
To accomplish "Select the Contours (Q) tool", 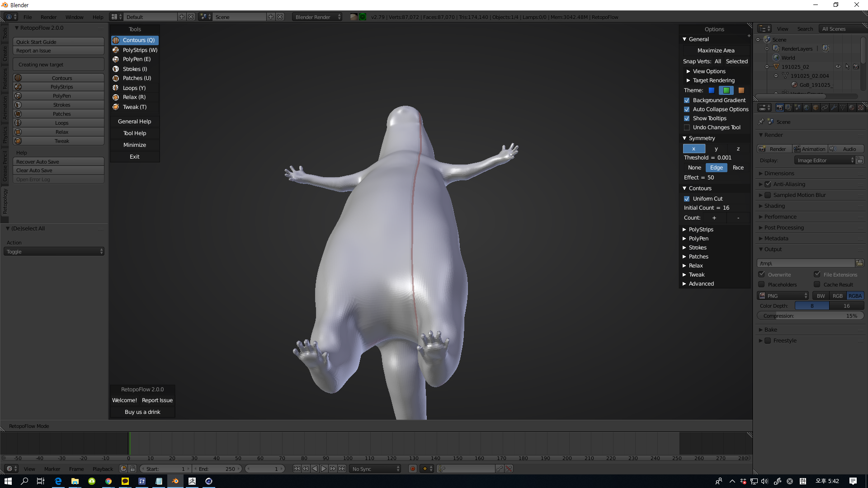I will (135, 40).
